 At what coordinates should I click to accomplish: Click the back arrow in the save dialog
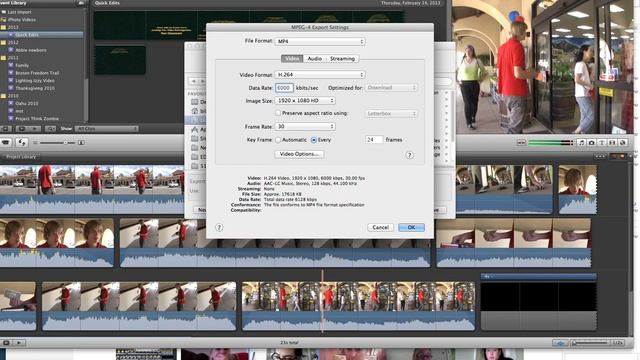(x=194, y=81)
